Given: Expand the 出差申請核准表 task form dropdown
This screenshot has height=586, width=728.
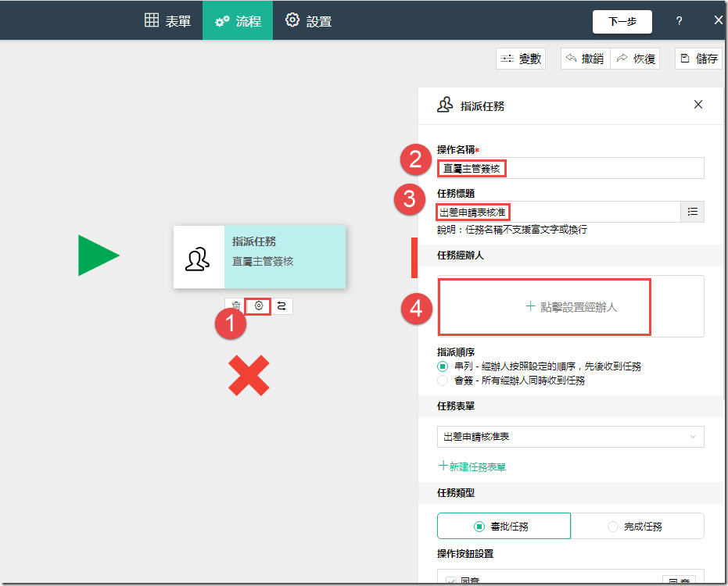Looking at the screenshot, I should click(570, 437).
